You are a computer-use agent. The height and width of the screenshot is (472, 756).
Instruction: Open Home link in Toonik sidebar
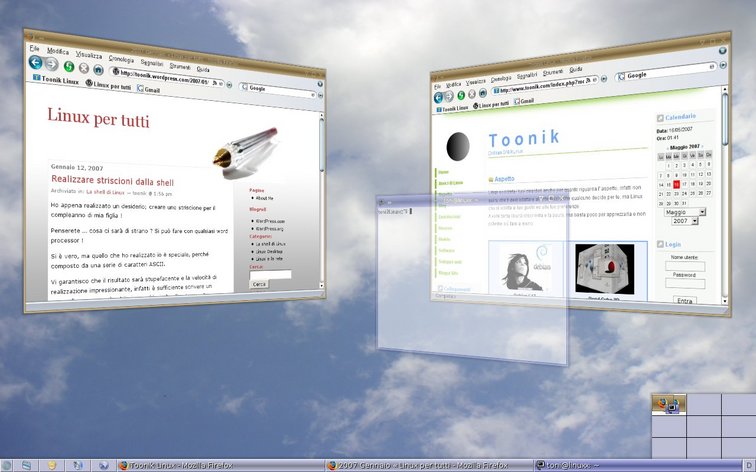tap(444, 172)
